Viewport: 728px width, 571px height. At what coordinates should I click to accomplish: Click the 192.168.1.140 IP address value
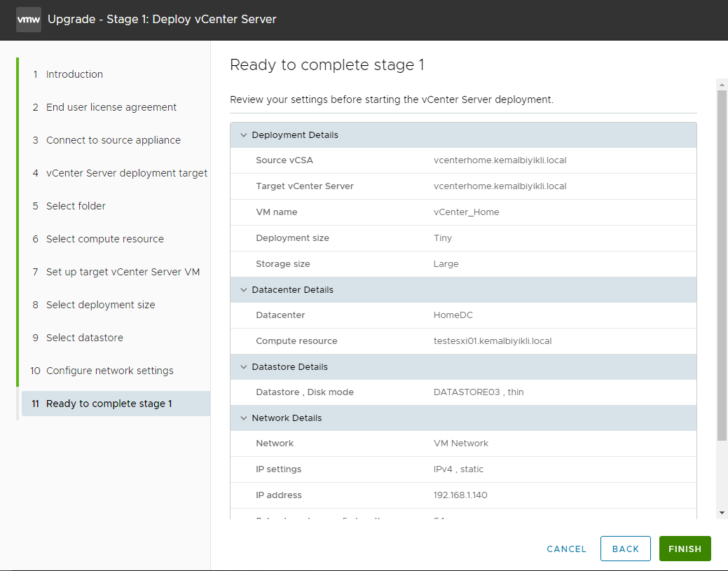click(460, 495)
